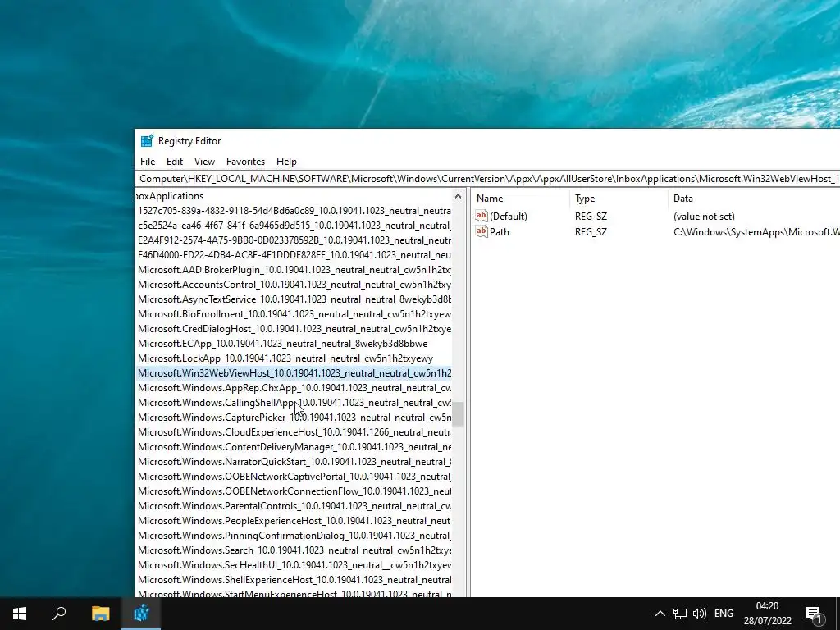The height and width of the screenshot is (630, 840).
Task: Select the Microsoft.CredDialogHost key
Action: tap(294, 329)
